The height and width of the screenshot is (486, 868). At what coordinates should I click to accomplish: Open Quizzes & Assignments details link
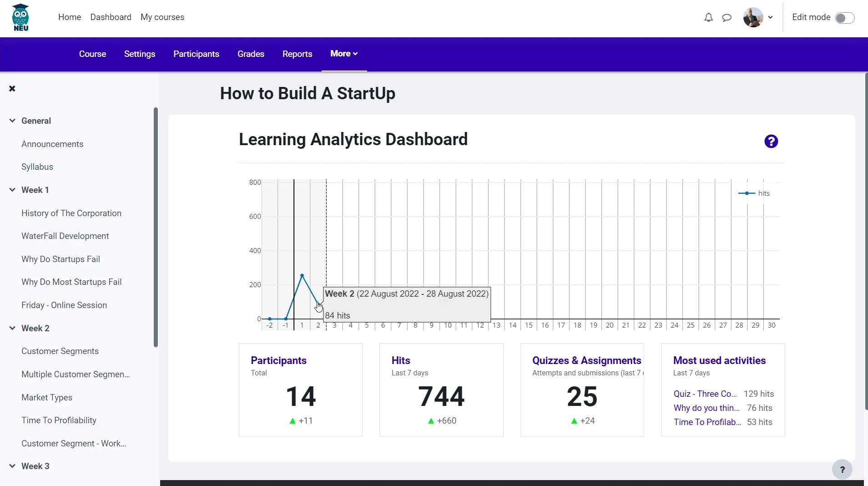point(586,360)
